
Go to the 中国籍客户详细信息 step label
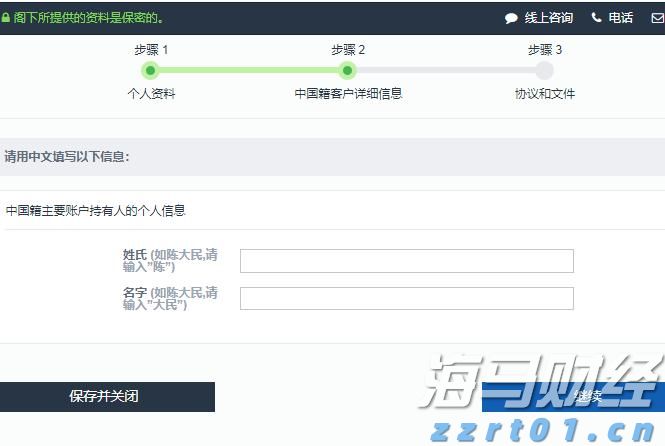click(x=348, y=94)
